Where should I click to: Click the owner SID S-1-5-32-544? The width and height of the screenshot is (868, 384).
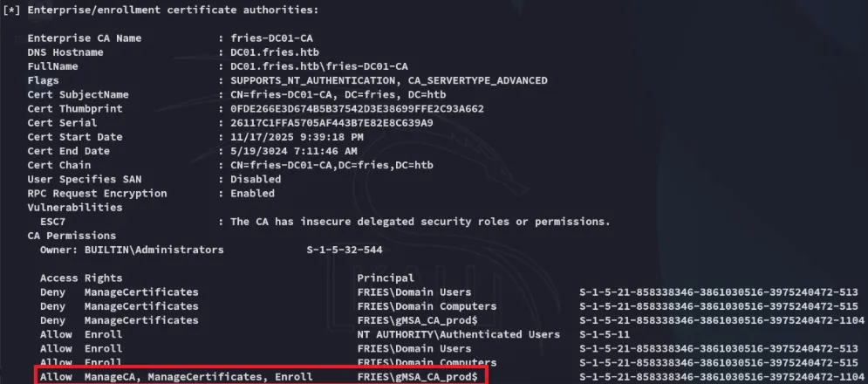coord(345,250)
